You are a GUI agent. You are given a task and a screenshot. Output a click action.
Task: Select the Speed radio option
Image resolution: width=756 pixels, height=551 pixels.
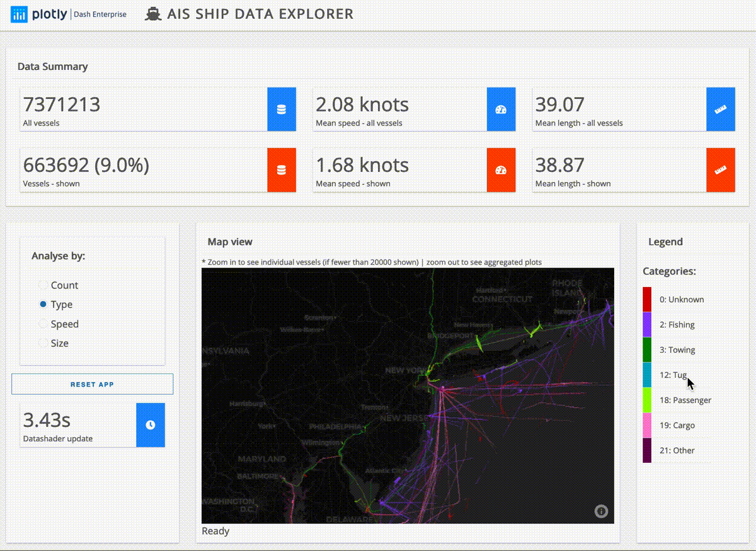(43, 324)
